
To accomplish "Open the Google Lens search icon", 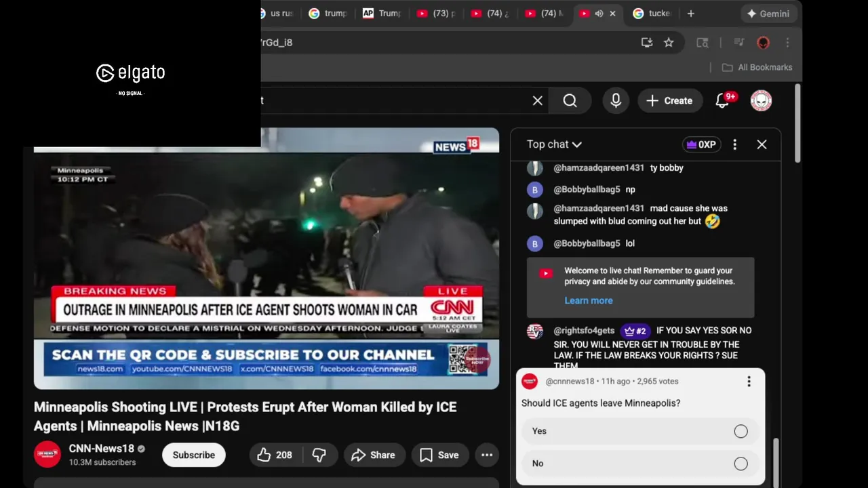I will pyautogui.click(x=703, y=43).
